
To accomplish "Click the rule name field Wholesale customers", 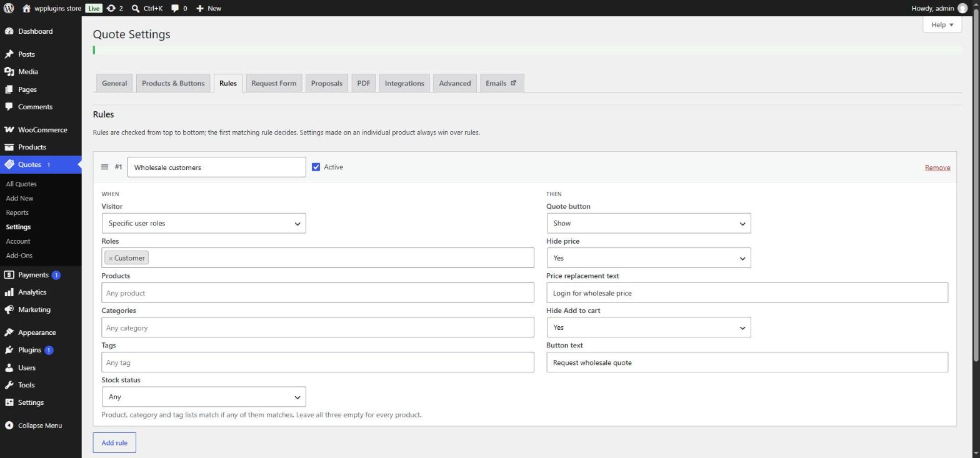I will (x=217, y=167).
